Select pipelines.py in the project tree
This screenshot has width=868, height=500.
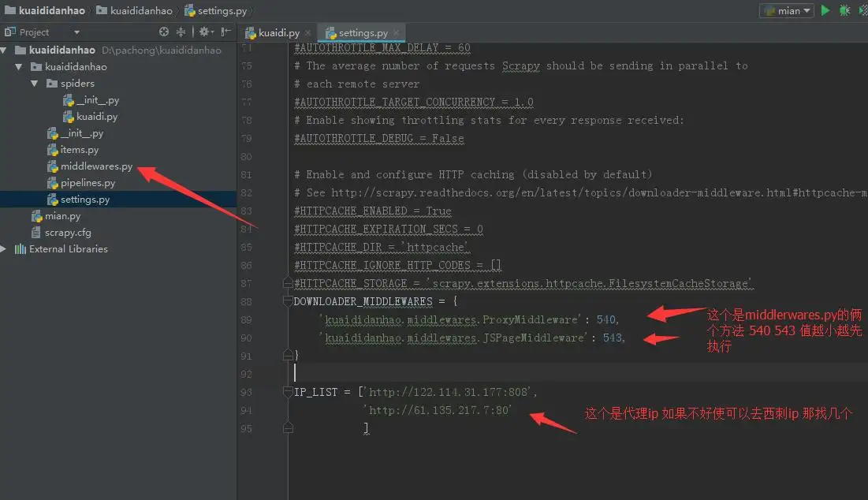88,183
